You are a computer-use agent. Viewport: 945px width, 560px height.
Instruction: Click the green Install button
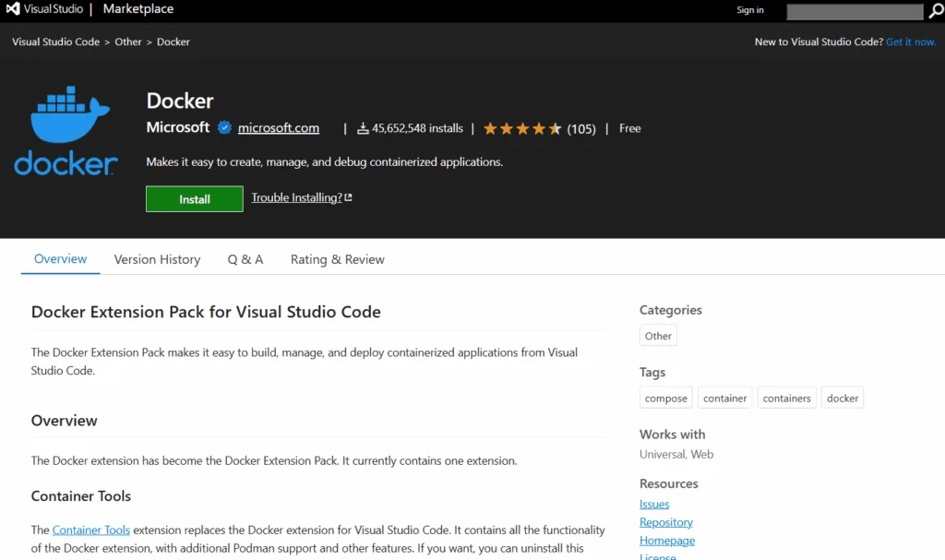(195, 199)
